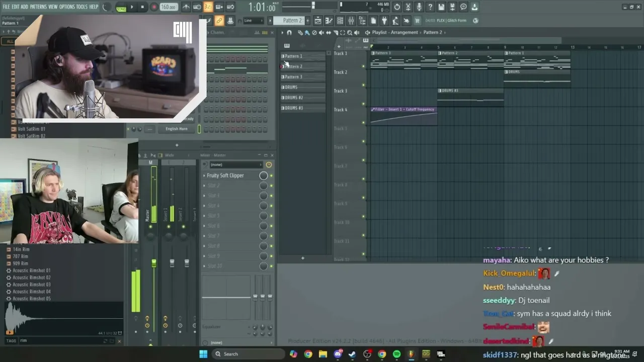Click the playlist speaker playback tool
This screenshot has width=644, height=362.
356,33
